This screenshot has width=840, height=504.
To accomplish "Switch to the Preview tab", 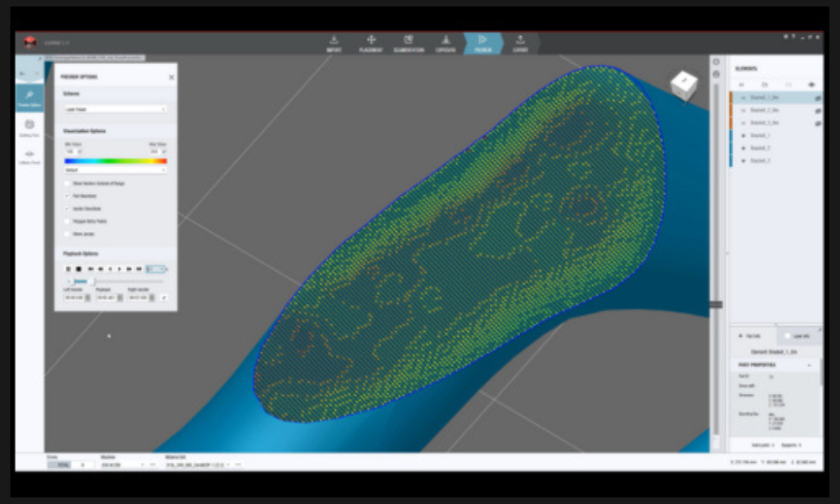I will pyautogui.click(x=483, y=43).
